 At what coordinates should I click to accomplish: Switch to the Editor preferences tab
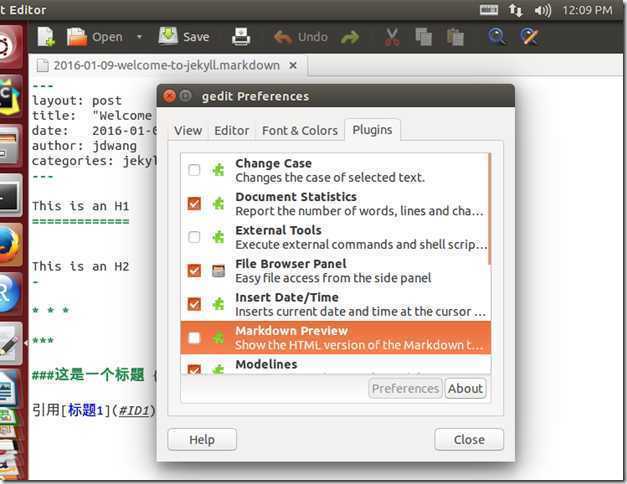point(232,131)
